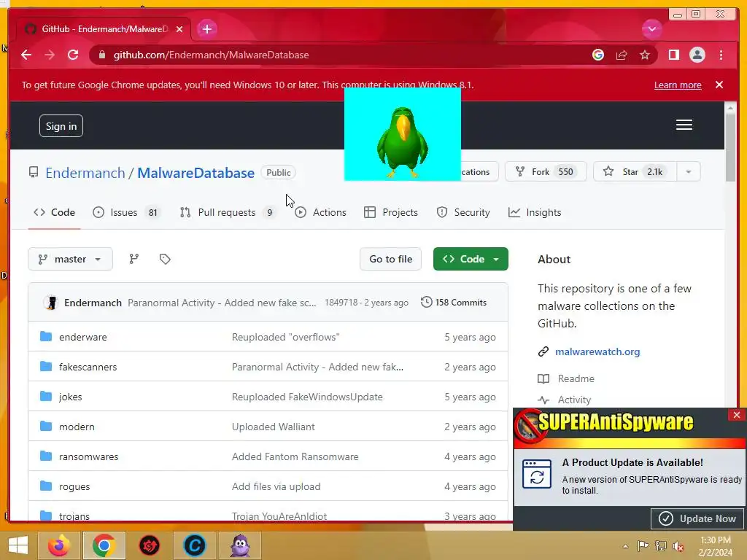This screenshot has width=747, height=560.
Task: Open blue C app on taskbar
Action: 194,545
